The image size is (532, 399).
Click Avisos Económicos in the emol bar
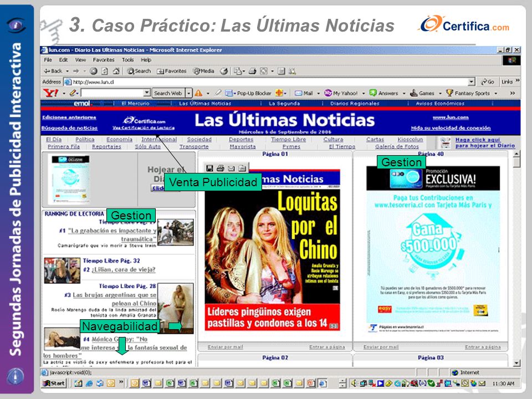pyautogui.click(x=440, y=104)
